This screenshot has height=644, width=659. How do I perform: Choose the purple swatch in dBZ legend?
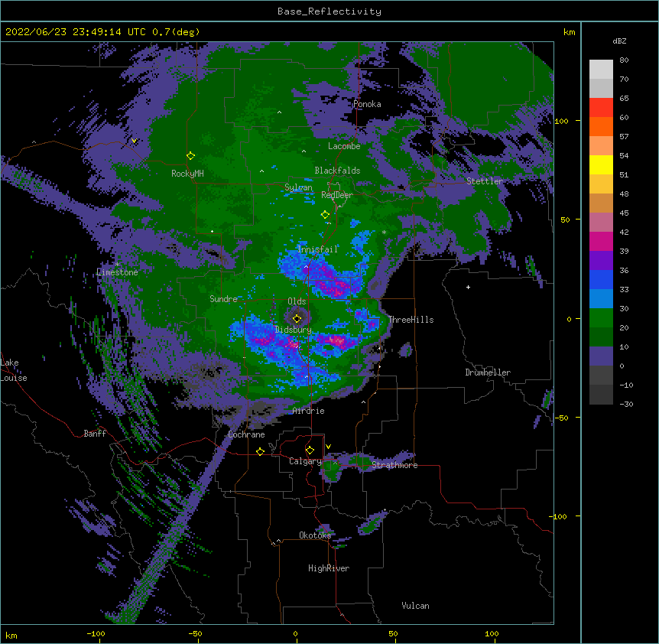coord(601,261)
